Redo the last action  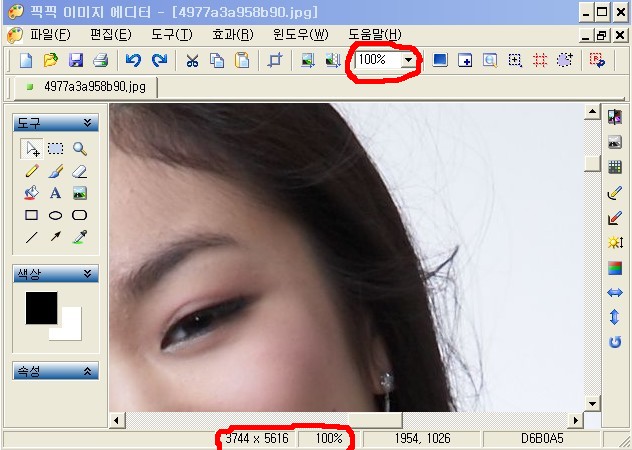[x=159, y=61]
